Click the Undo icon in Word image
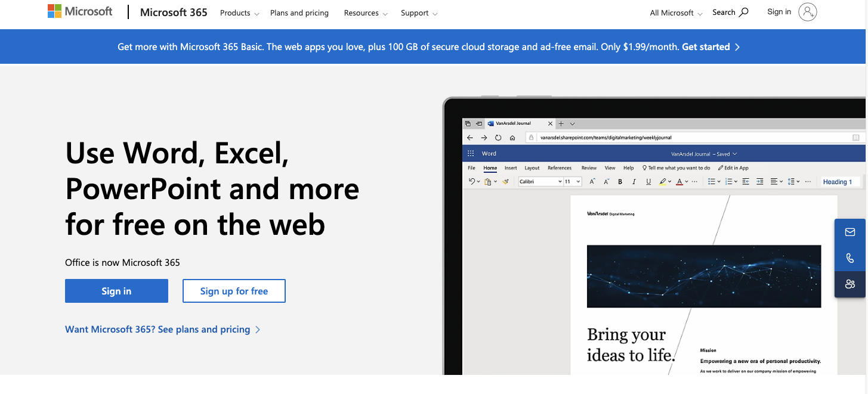The width and height of the screenshot is (868, 394). point(472,181)
